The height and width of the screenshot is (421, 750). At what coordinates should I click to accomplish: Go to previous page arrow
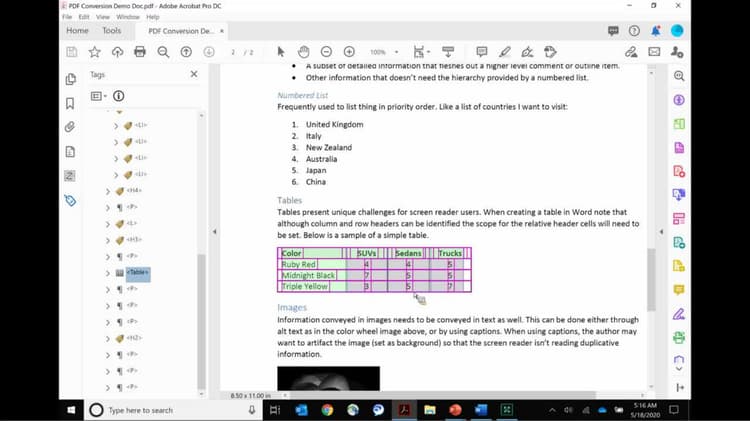pos(186,52)
